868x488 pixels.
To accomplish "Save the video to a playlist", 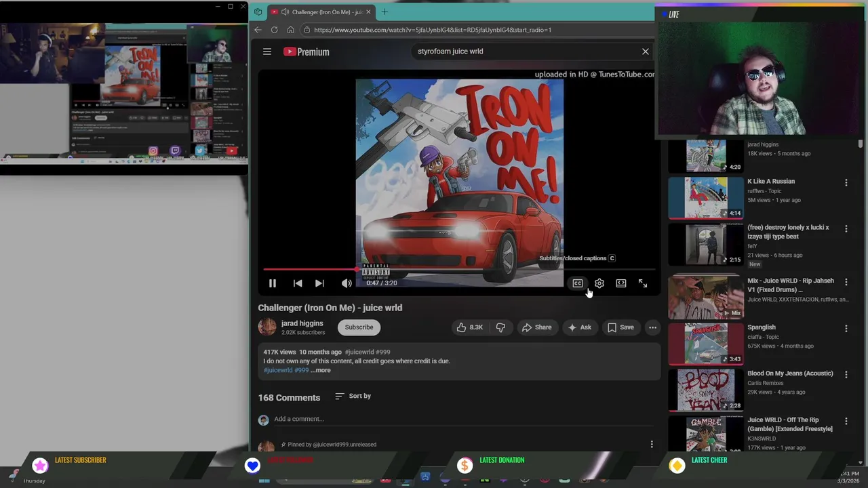I will click(x=620, y=327).
